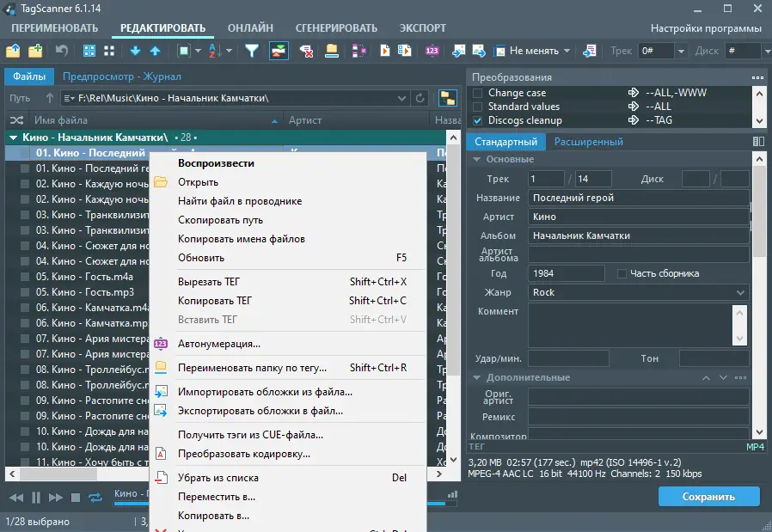This screenshot has width=772, height=532.
Task: Collapse the 'Основные' section header
Action: tap(477, 159)
